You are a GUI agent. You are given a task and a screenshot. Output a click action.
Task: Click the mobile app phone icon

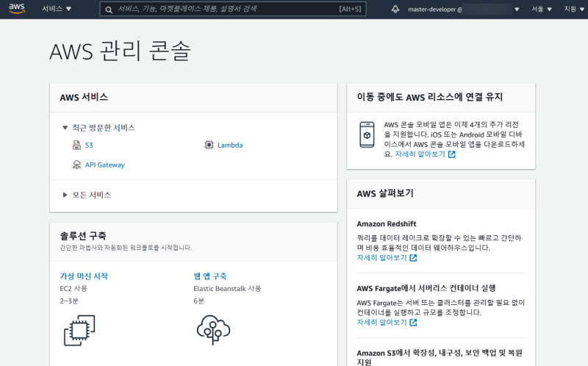(x=367, y=134)
